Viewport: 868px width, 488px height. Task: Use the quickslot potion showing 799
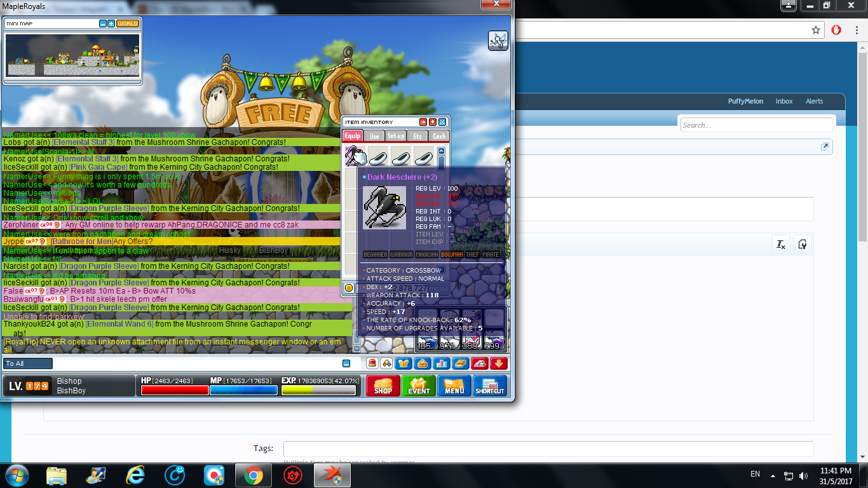coord(493,341)
